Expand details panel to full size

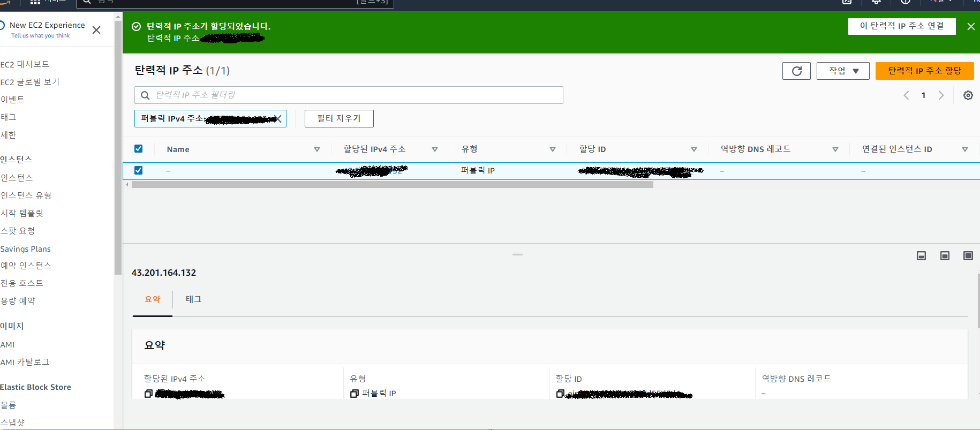968,255
